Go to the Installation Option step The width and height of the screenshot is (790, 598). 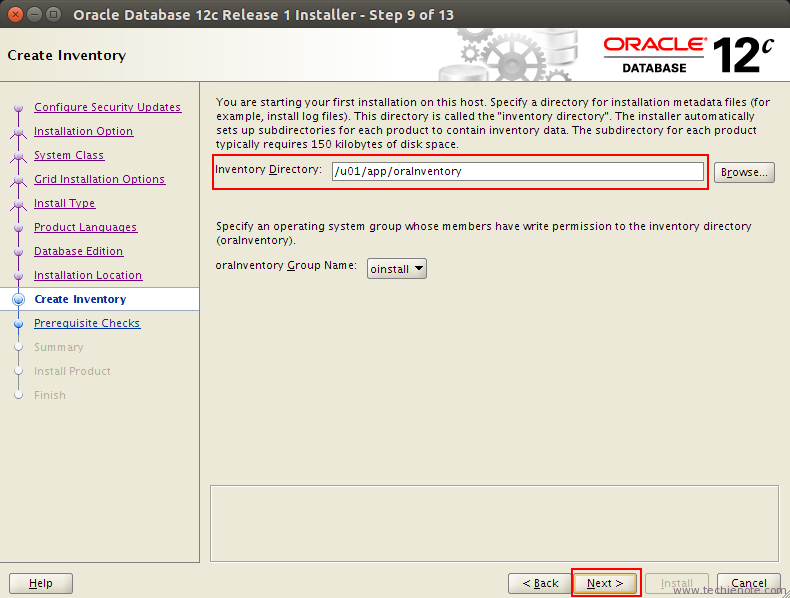[x=84, y=131]
